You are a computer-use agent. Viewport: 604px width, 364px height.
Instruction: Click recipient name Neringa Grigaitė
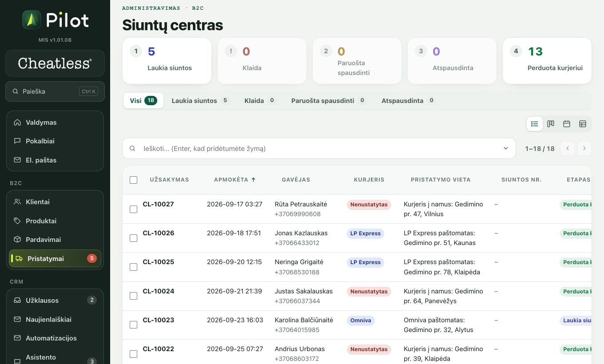299,262
